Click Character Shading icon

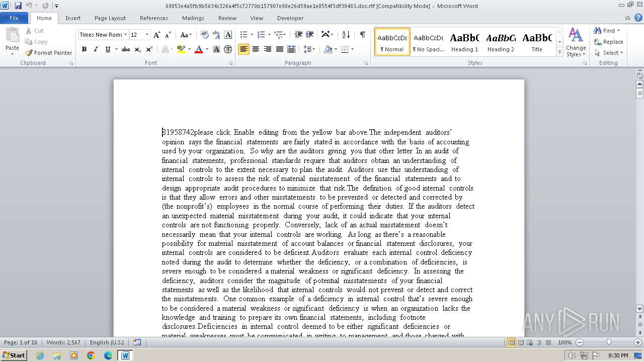(216, 49)
